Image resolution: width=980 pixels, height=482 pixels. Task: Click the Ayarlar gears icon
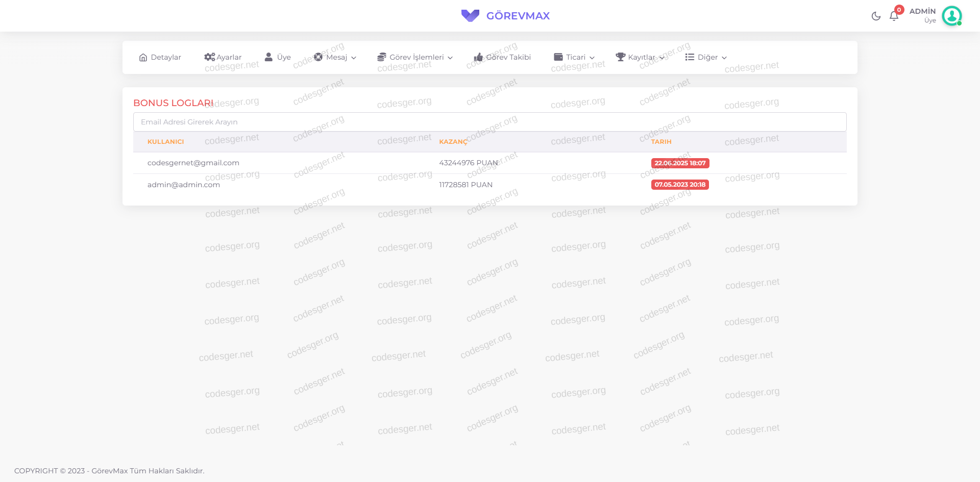click(x=209, y=57)
